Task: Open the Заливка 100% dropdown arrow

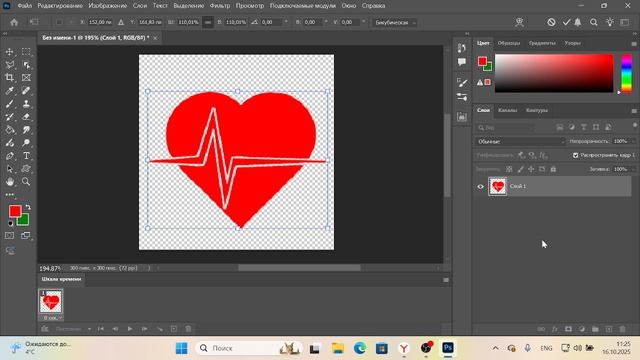Action: pos(633,169)
